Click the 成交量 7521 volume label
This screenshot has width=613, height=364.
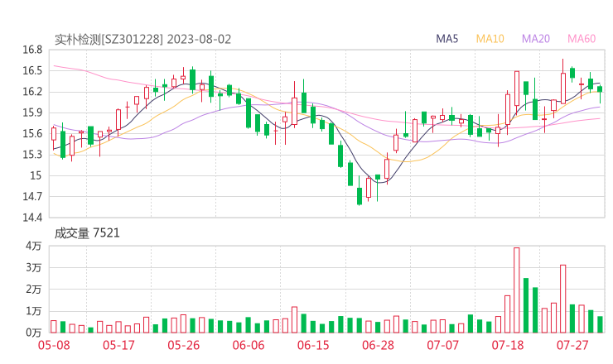tap(87, 233)
